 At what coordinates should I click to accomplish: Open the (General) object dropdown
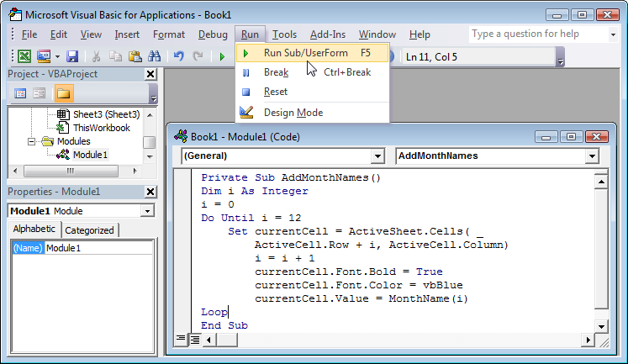click(377, 156)
